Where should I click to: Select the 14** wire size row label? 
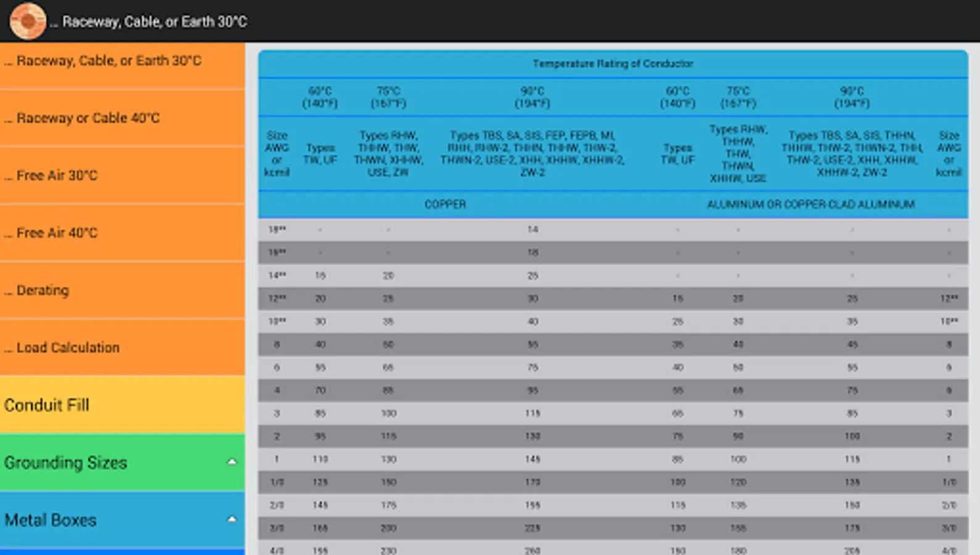(277, 276)
